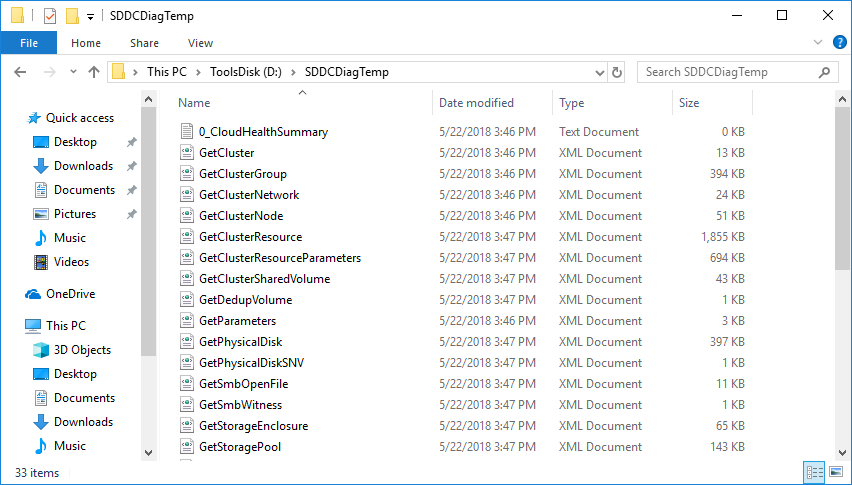Open the Recent locations dropdown arrow

click(73, 72)
